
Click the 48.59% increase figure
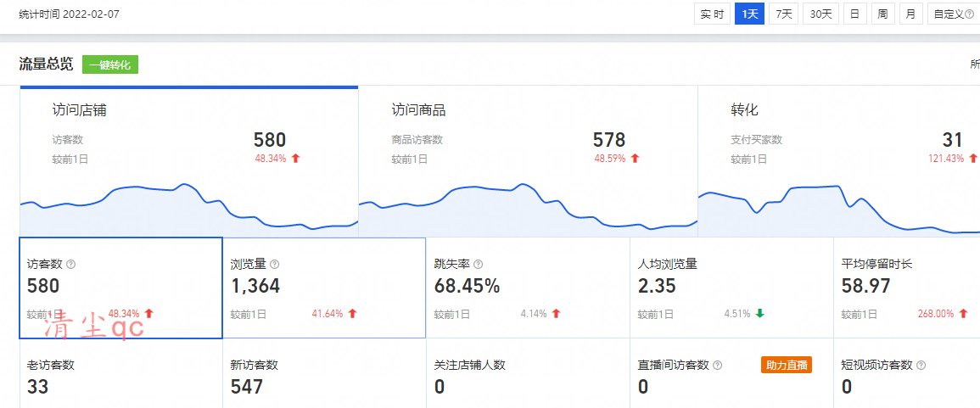pyautogui.click(x=609, y=159)
